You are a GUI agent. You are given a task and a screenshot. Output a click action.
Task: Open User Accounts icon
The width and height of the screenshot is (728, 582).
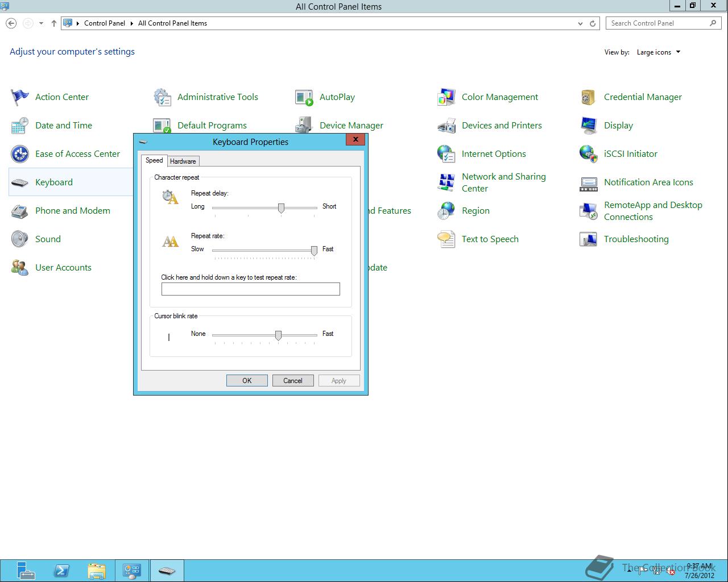click(x=20, y=268)
